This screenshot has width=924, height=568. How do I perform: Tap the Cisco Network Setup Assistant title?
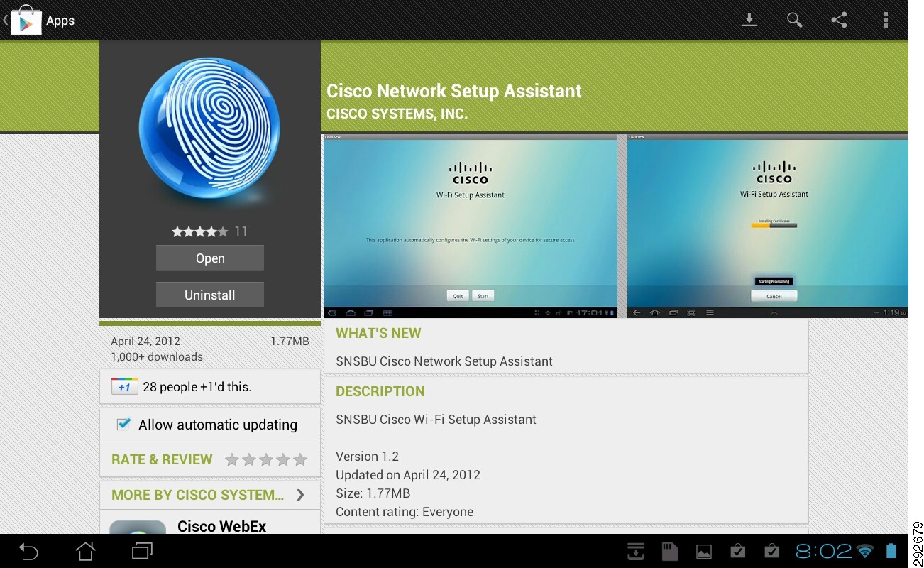454,91
